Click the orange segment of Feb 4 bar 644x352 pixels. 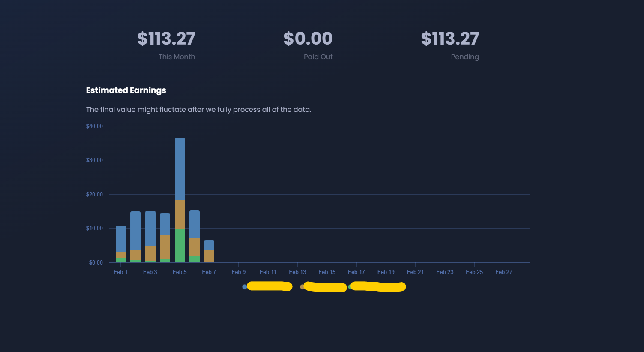(x=165, y=247)
